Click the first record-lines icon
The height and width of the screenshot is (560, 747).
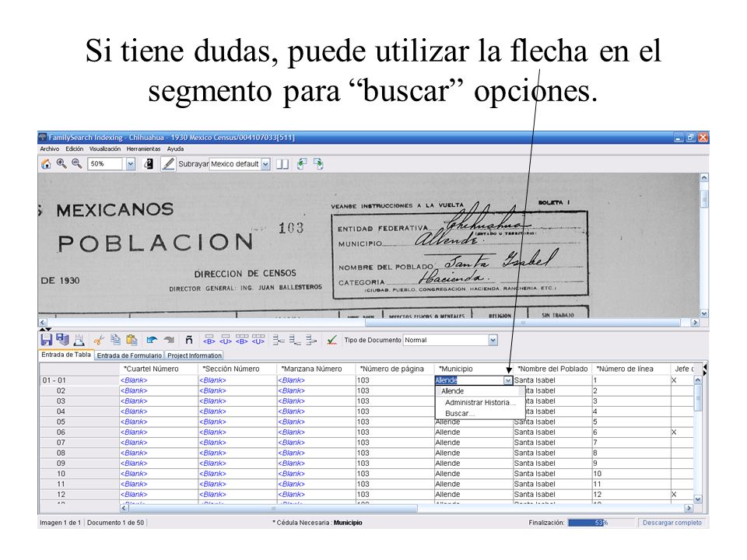pyautogui.click(x=279, y=340)
